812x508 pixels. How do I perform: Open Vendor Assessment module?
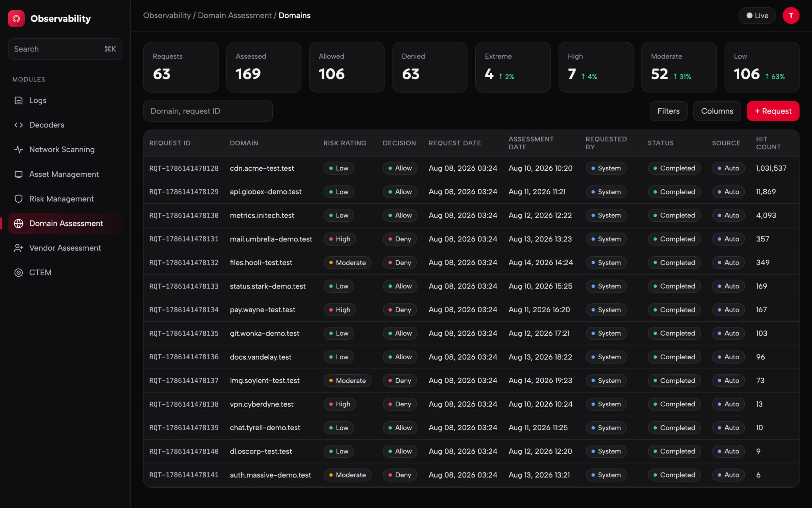(x=65, y=248)
